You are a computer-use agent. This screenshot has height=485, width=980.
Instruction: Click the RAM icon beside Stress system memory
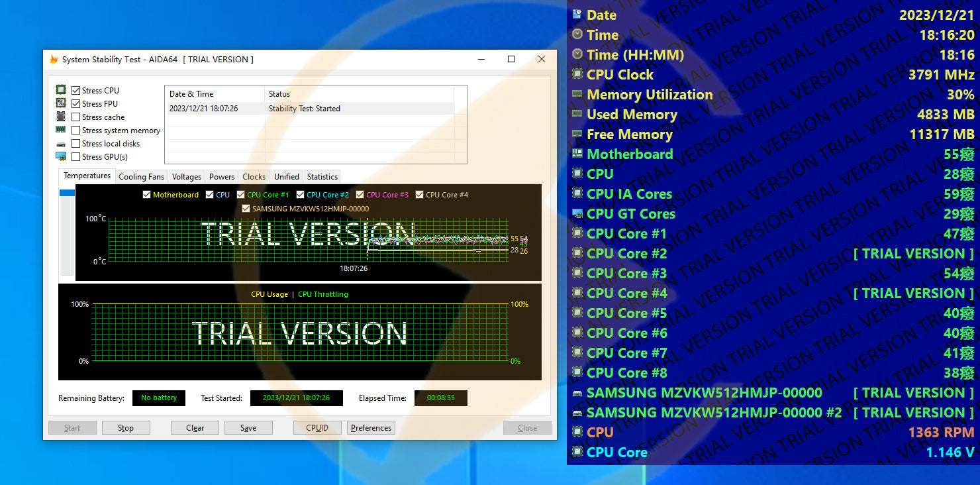tap(61, 130)
